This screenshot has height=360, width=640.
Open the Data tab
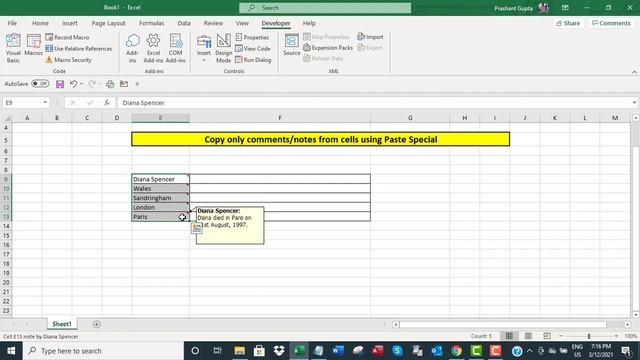tap(184, 23)
